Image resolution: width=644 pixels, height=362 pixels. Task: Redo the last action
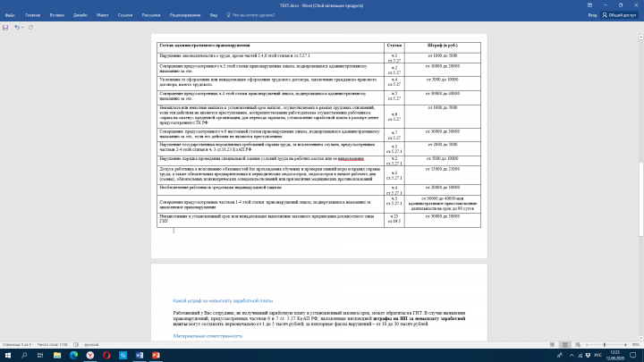click(30, 28)
